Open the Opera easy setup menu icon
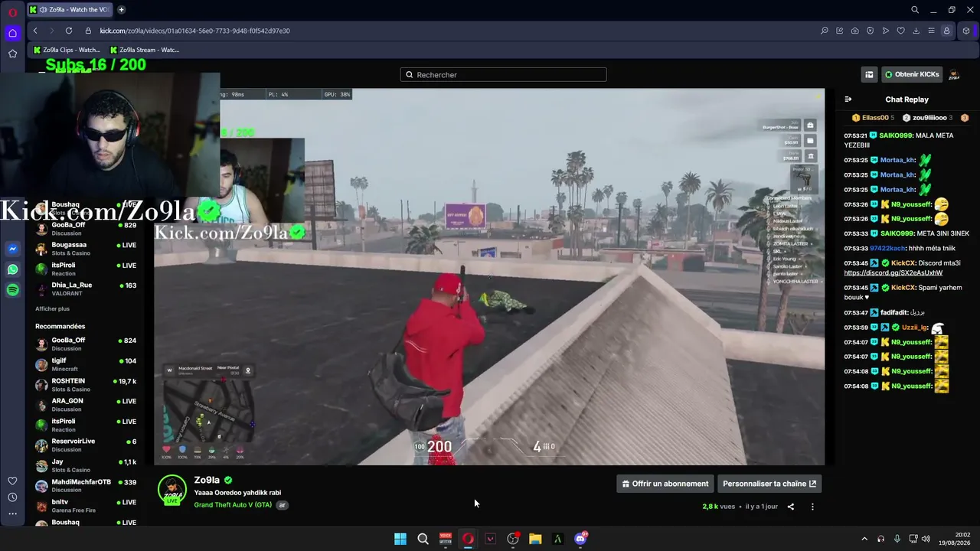 pyautogui.click(x=931, y=31)
